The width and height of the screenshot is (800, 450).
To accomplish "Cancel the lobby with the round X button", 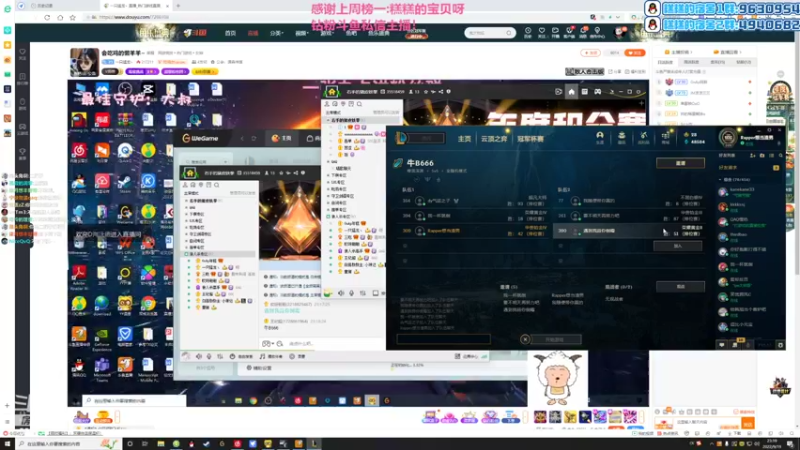I will click(525, 339).
